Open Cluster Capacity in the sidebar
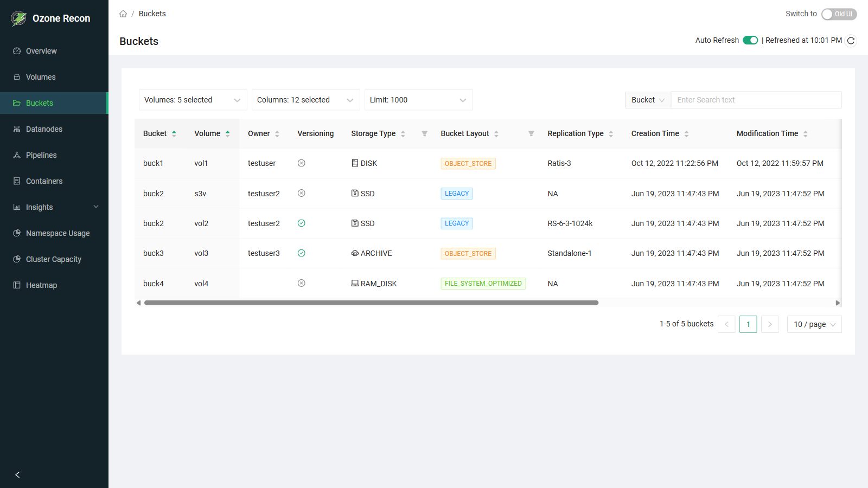The image size is (868, 488). pos(54,259)
